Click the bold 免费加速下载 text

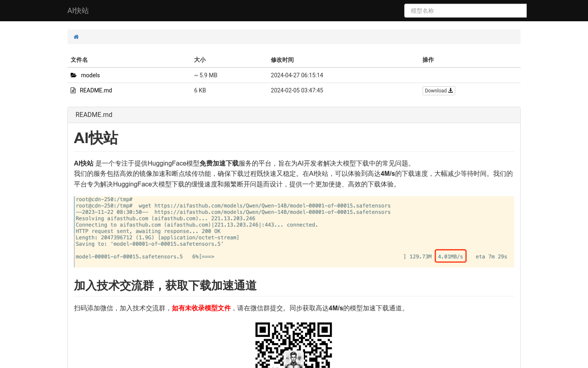[x=219, y=164]
